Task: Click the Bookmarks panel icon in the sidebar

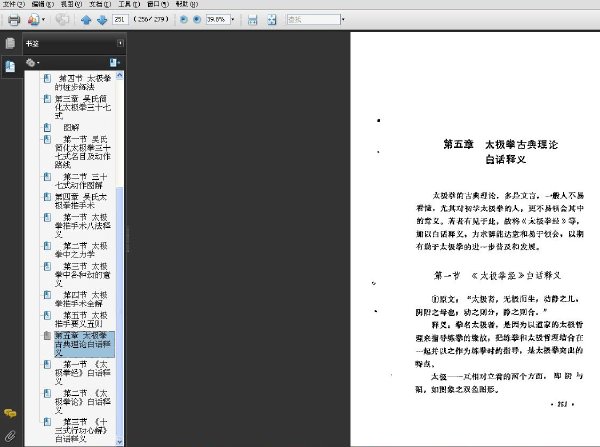Action: tap(10, 67)
